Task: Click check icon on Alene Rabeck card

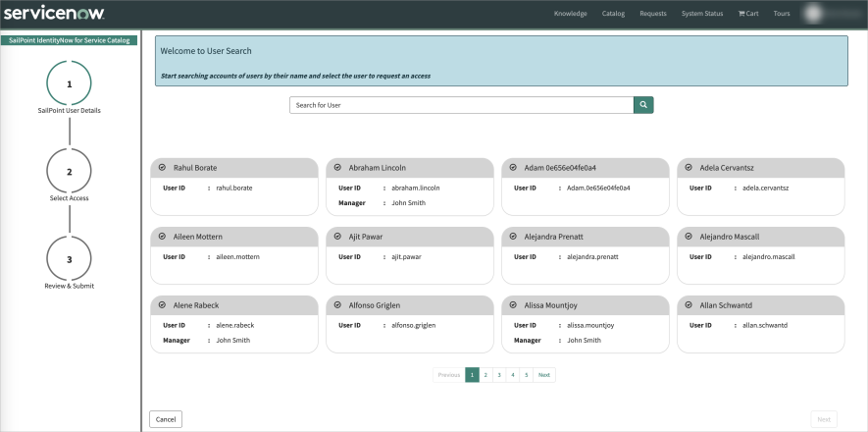Action: click(162, 304)
